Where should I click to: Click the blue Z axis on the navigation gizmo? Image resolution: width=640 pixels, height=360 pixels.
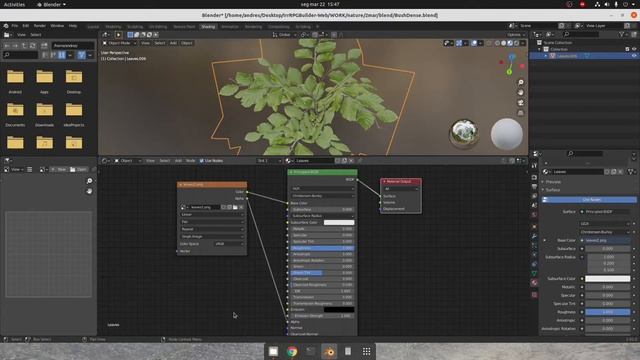pos(512,57)
